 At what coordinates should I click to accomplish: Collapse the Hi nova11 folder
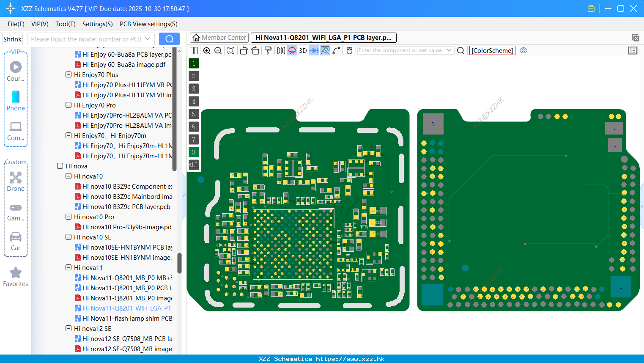click(x=69, y=267)
